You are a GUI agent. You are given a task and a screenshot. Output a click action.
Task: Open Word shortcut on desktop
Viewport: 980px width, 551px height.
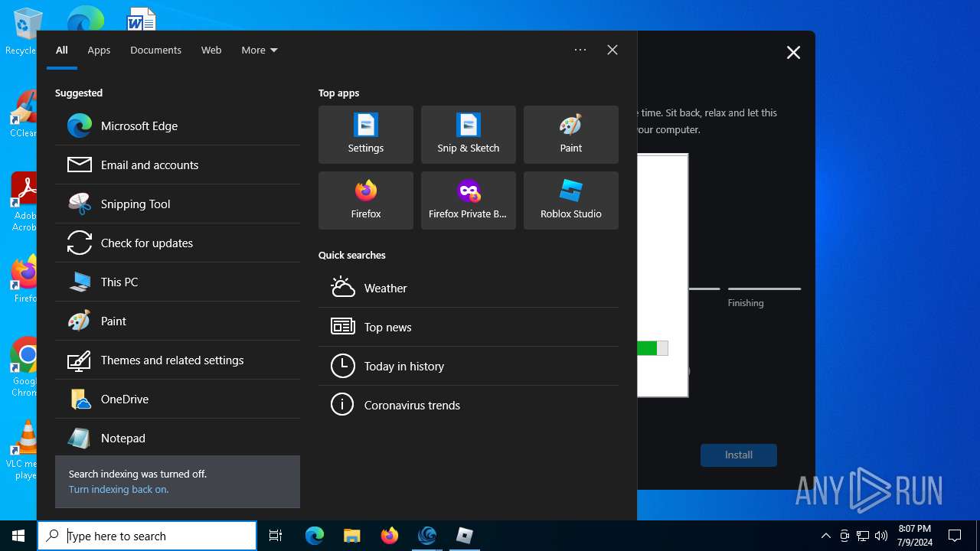pos(142,18)
